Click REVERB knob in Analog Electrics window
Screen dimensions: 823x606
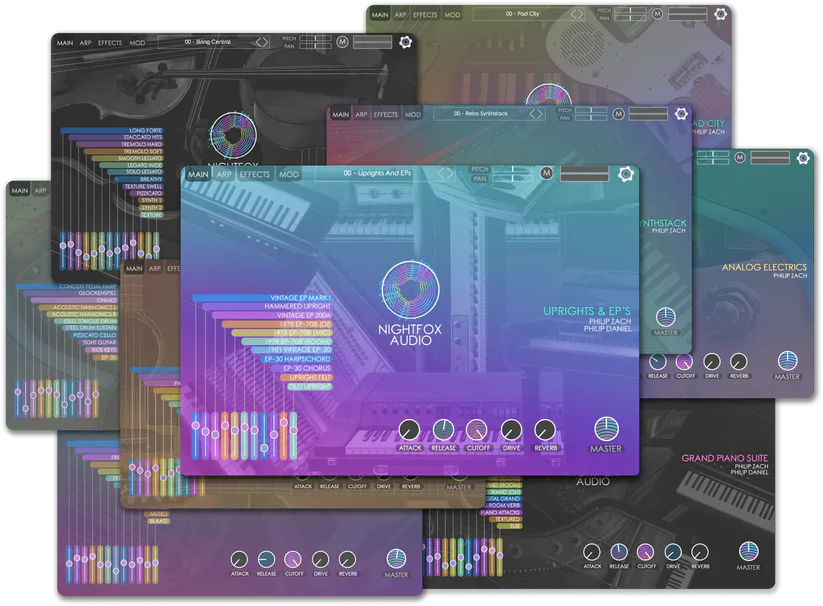pos(738,362)
